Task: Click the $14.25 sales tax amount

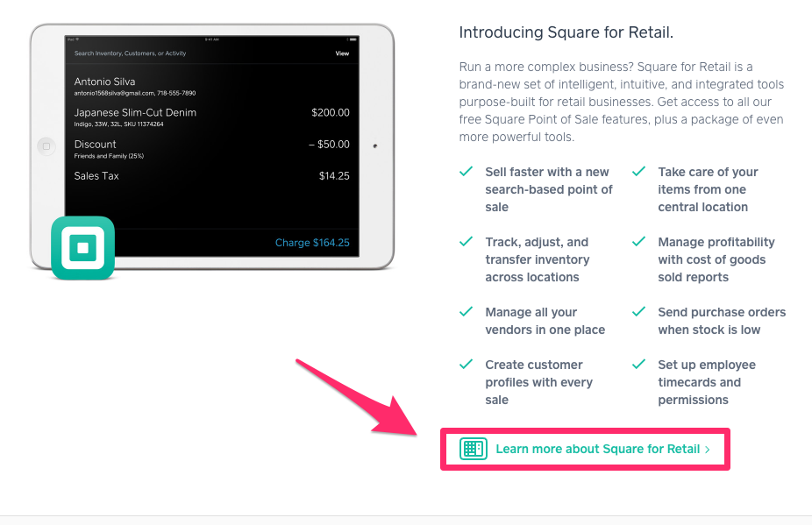Action: 334,176
